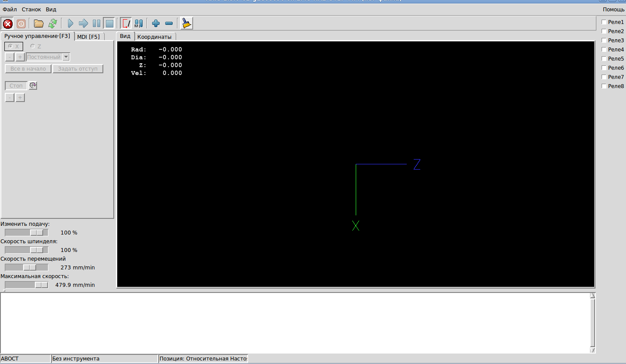The height and width of the screenshot is (364, 626).
Task: Click the spindle rotation icon beside Стоп
Action: click(x=33, y=86)
